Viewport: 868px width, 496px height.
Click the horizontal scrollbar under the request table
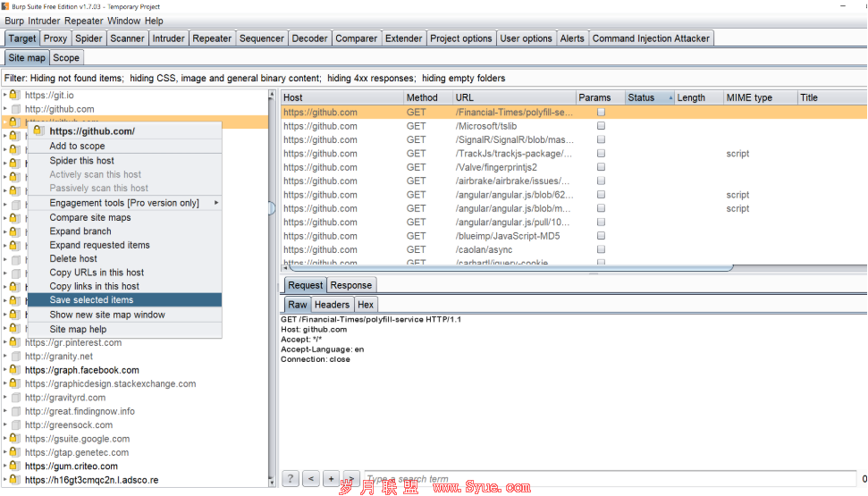[510, 268]
